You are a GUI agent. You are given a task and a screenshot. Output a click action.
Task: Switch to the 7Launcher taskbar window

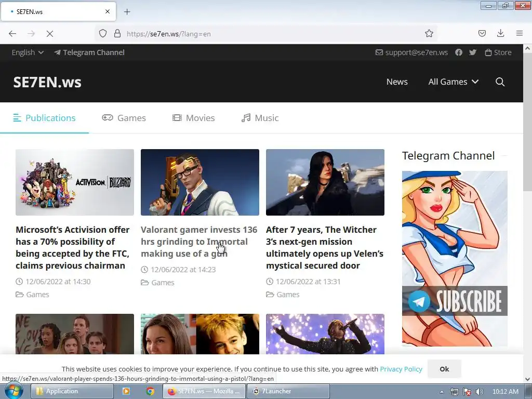(x=288, y=391)
